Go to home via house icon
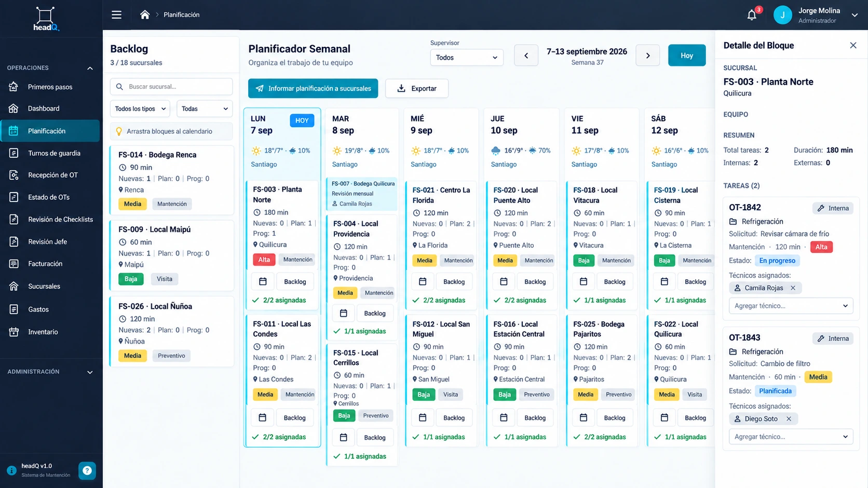 pos(145,15)
